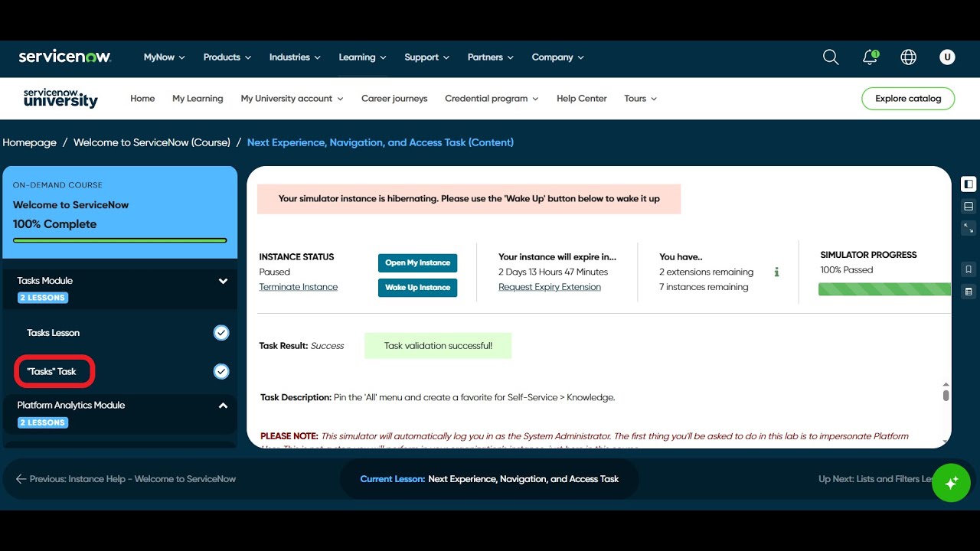Image resolution: width=980 pixels, height=551 pixels.
Task: Click 'Task Result: Success' text
Action: (302, 346)
